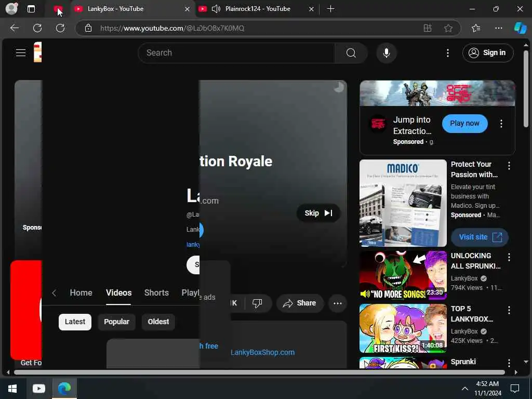Image resolution: width=532 pixels, height=399 pixels.
Task: Open browser Settings and more ellipsis
Action: [498, 28]
